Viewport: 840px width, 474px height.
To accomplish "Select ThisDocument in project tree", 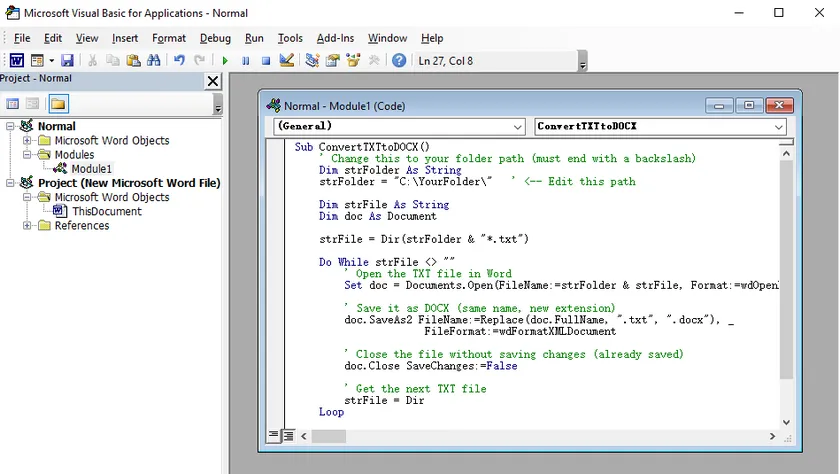I will (x=107, y=211).
